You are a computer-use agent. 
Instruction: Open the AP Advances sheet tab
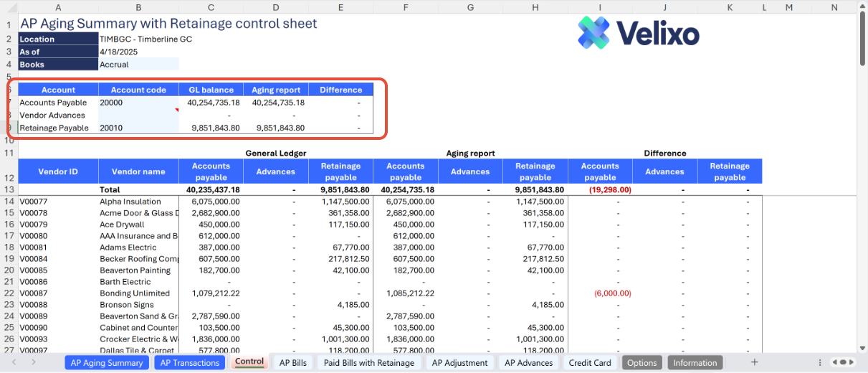(528, 363)
